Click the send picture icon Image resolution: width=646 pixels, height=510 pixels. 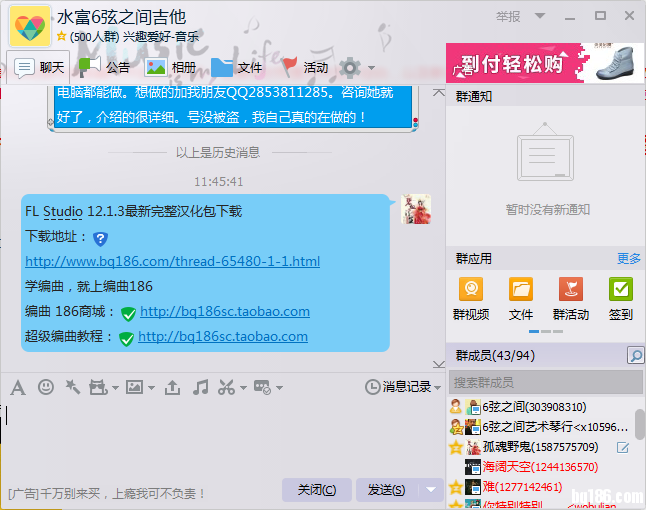[x=134, y=387]
